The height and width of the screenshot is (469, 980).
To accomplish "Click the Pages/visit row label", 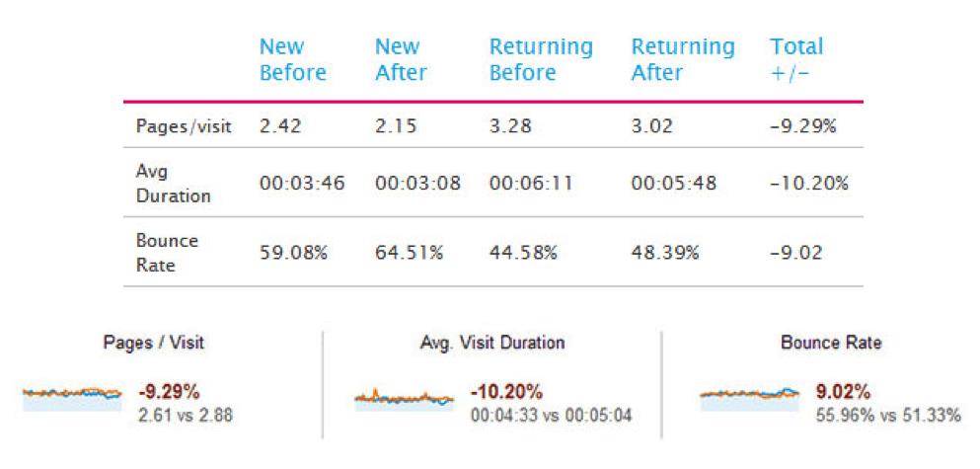I will click(x=185, y=127).
